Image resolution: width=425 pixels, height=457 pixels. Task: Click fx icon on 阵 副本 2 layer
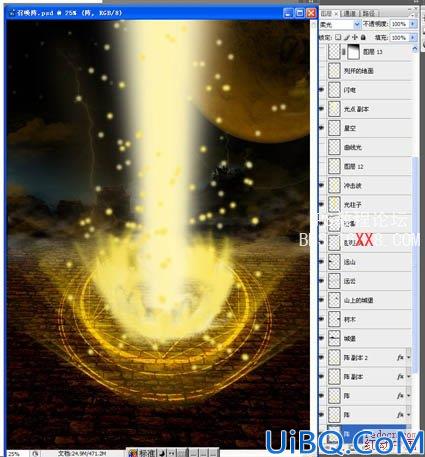(x=400, y=357)
